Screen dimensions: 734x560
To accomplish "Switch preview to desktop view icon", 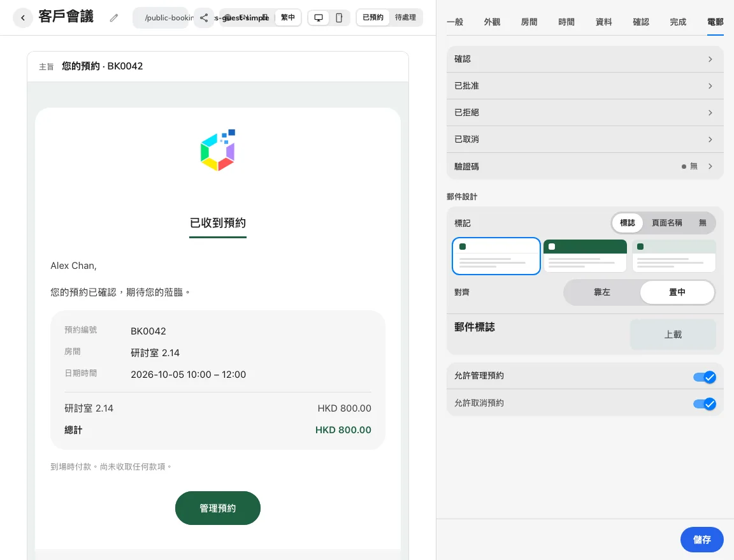I will [x=319, y=18].
